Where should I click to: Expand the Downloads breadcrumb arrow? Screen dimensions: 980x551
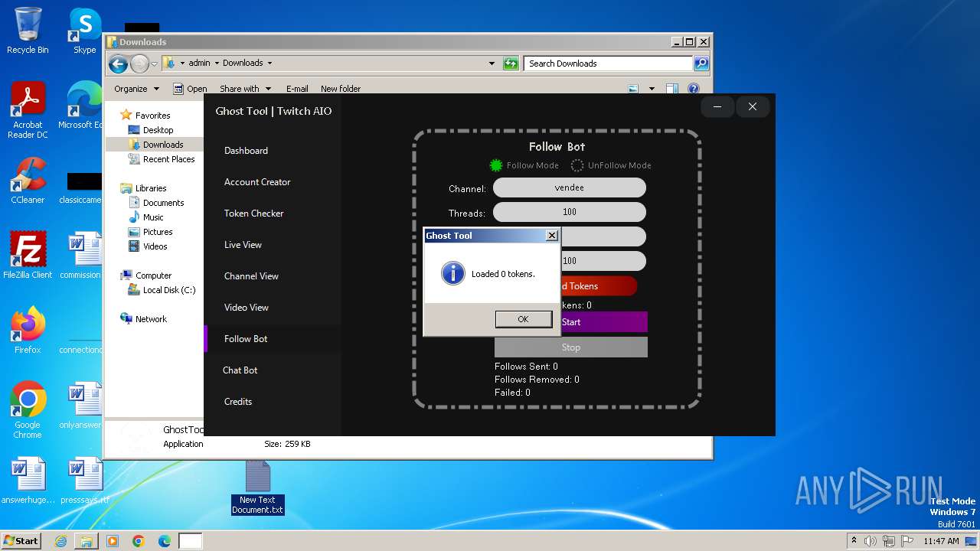(x=269, y=64)
